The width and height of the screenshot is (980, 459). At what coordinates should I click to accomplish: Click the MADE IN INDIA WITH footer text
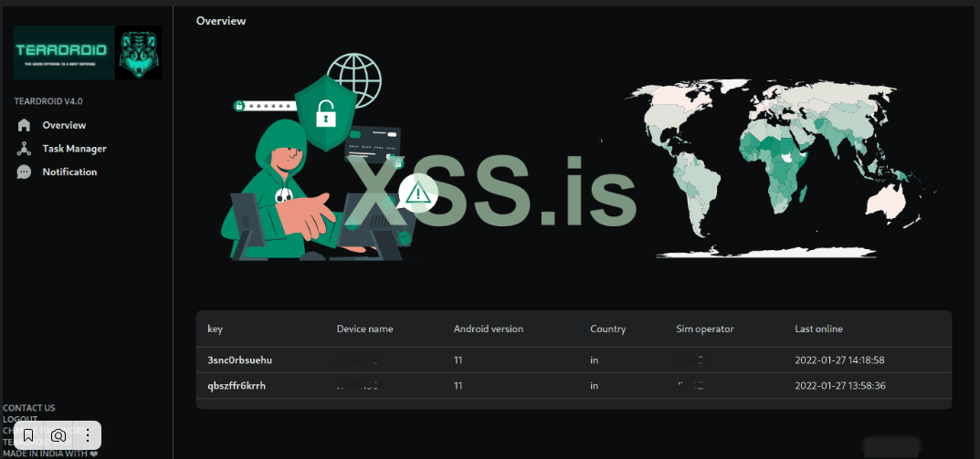click(x=50, y=454)
